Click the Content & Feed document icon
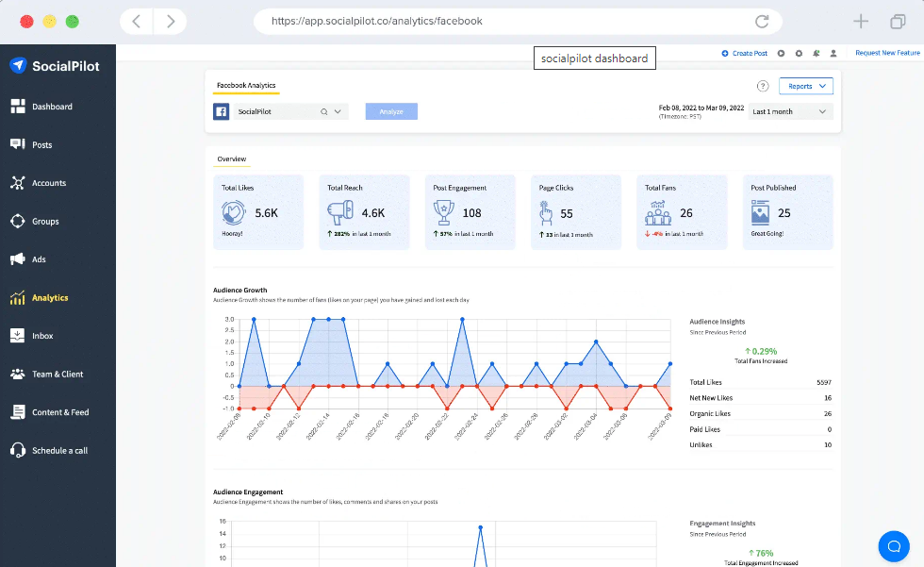Viewport: 924px width, 567px height. [x=18, y=412]
